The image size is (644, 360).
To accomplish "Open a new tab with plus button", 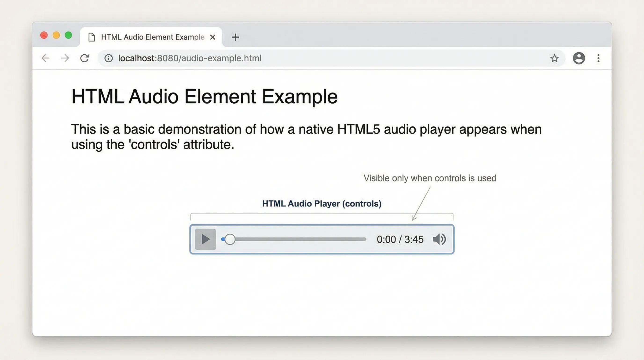I will click(235, 37).
